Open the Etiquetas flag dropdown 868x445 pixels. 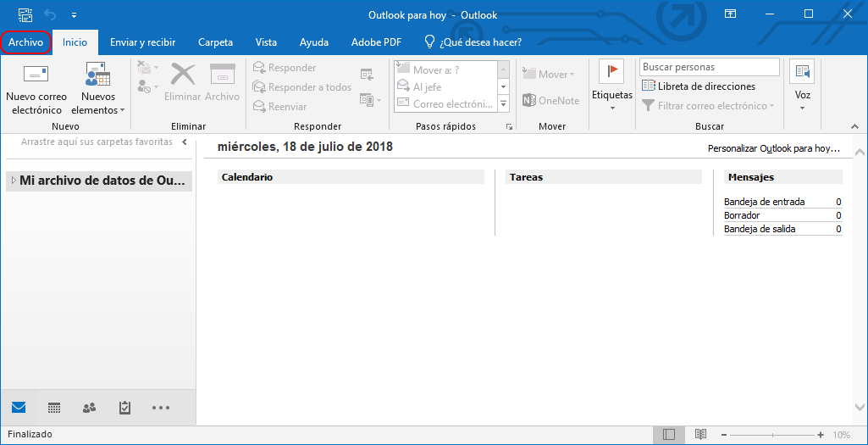611,86
